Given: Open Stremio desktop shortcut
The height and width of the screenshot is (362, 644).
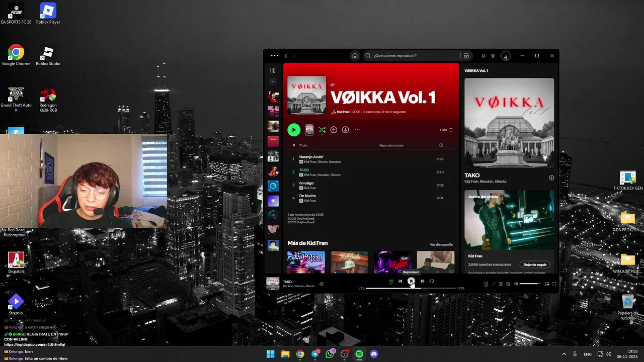Looking at the screenshot, I should [16, 304].
